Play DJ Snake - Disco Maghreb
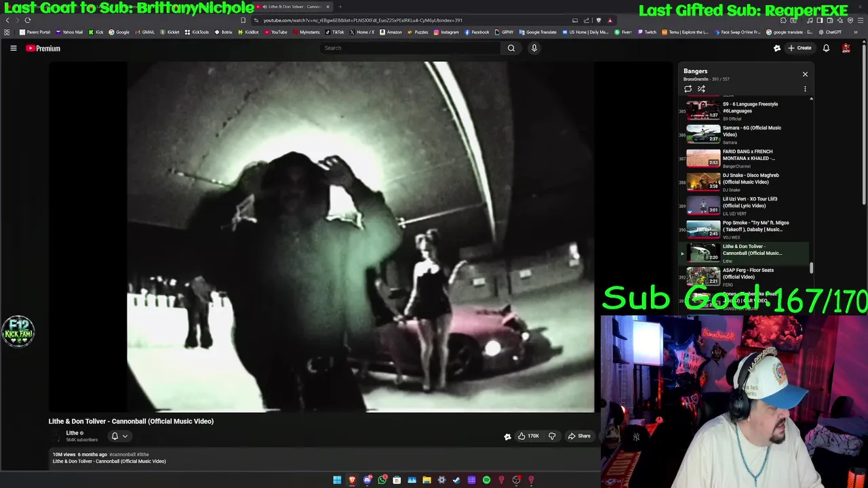The width and height of the screenshot is (868, 488). 745,182
